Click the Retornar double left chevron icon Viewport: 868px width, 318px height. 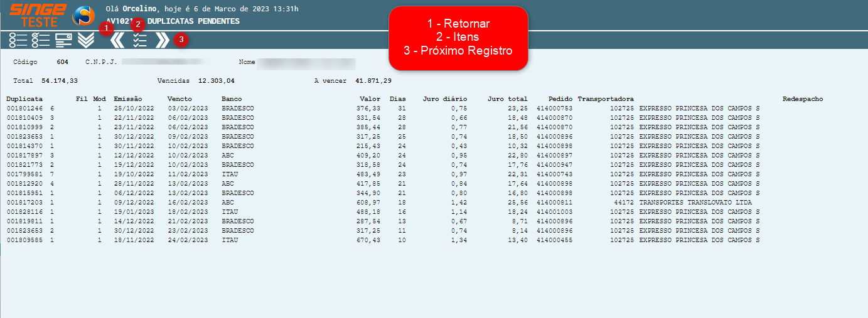point(117,40)
